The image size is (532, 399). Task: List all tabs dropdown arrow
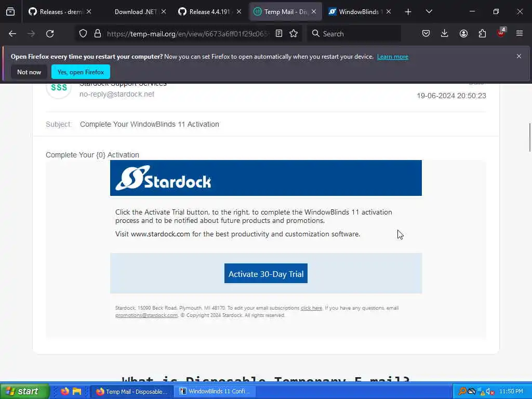point(429,12)
